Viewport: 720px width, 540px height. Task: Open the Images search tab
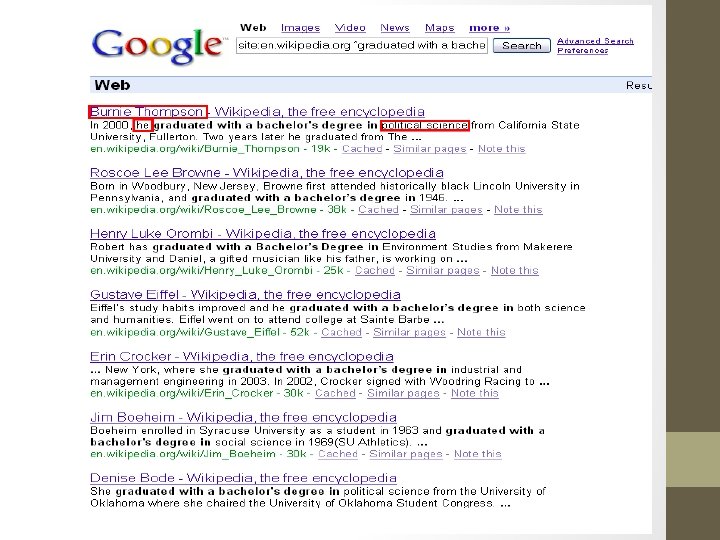[x=300, y=28]
